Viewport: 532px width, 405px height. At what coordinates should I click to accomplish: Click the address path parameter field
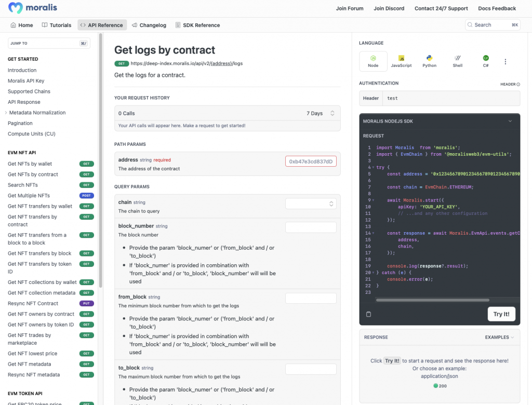click(311, 161)
